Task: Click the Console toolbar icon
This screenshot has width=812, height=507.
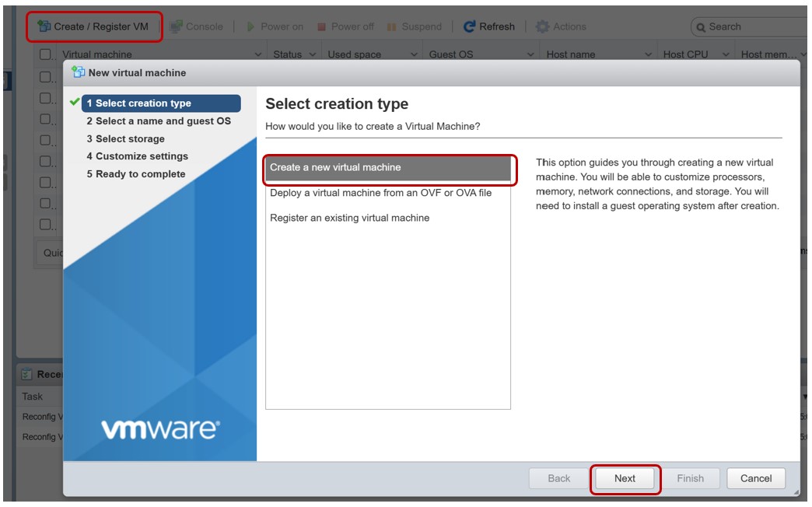Action: click(176, 26)
